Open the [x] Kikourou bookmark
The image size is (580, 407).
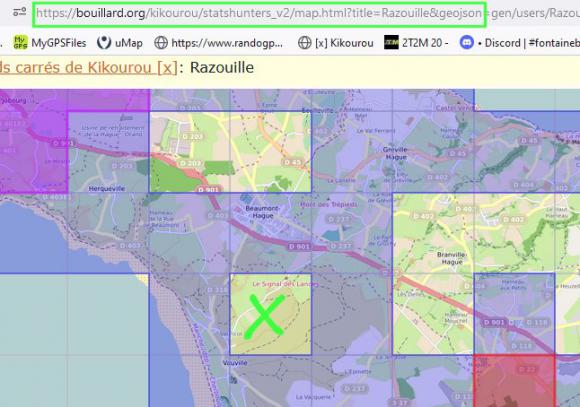tap(335, 43)
